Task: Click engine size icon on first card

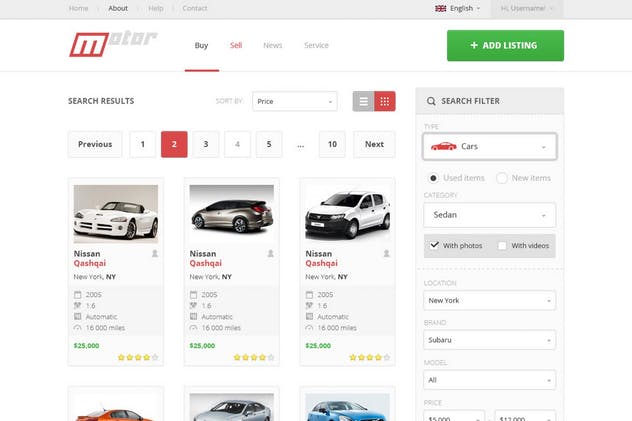Action: tap(78, 305)
